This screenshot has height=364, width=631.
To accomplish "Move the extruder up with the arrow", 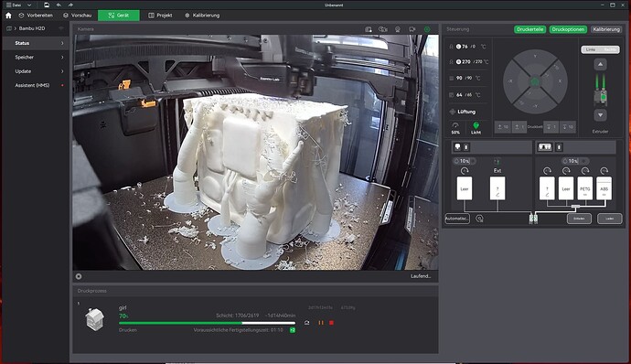I will [601, 64].
